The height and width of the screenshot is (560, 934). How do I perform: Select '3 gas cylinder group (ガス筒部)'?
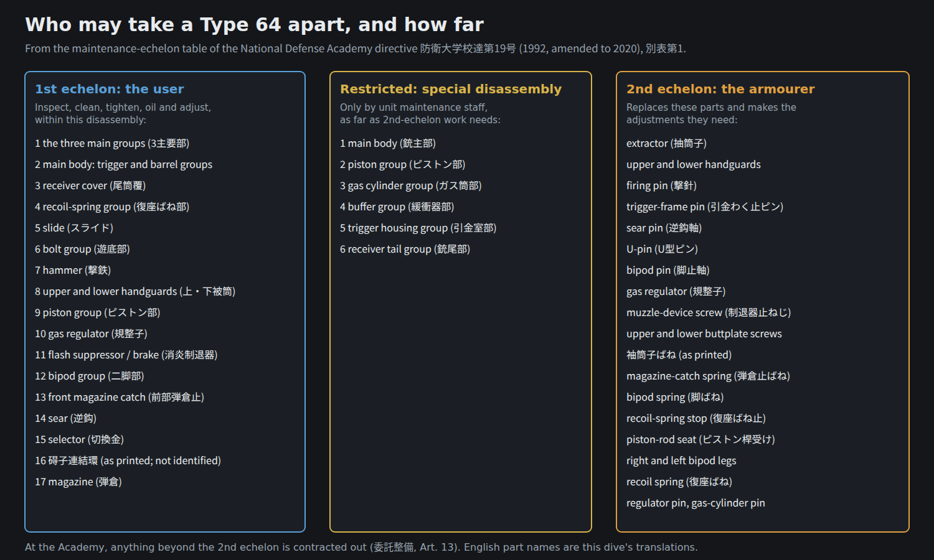click(411, 185)
